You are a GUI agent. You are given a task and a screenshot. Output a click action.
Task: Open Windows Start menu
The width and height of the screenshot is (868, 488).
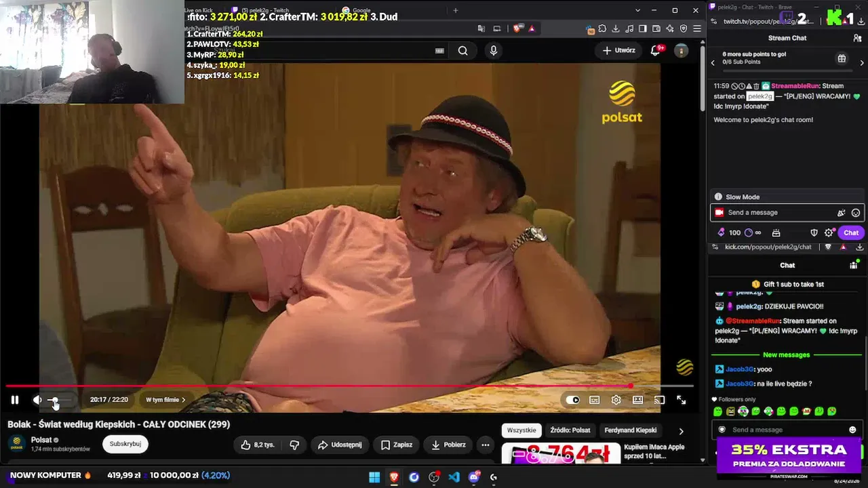click(374, 477)
